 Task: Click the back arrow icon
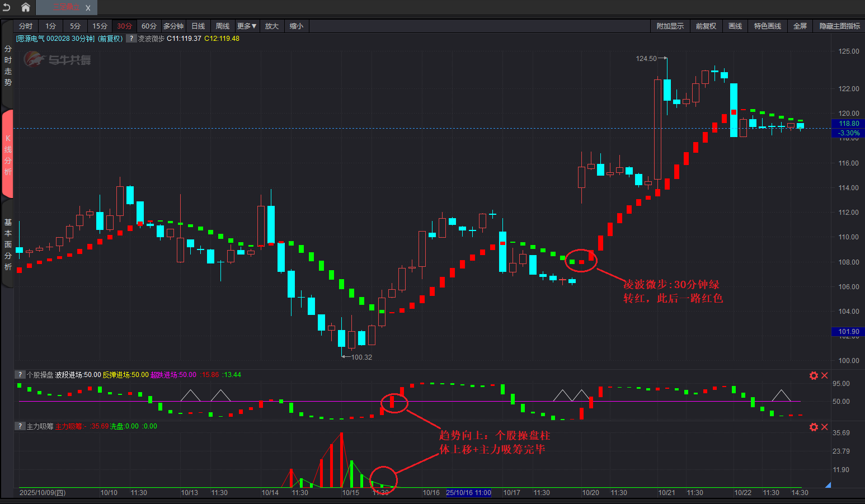click(7, 7)
